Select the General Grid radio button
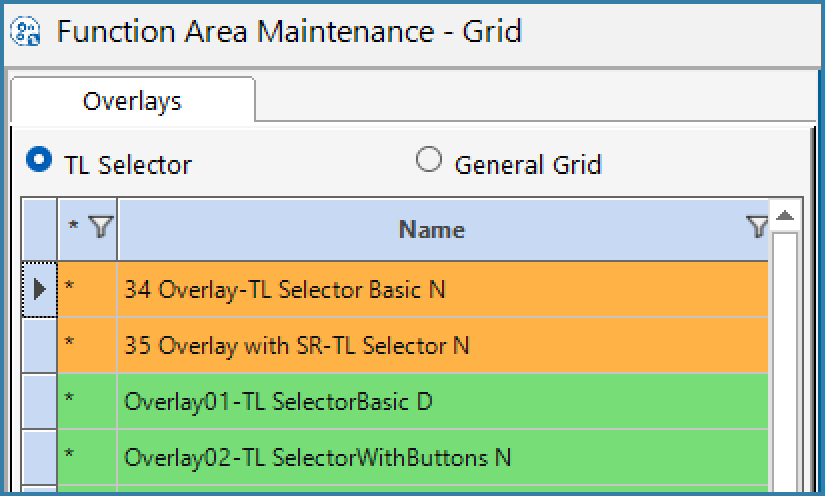 428,159
